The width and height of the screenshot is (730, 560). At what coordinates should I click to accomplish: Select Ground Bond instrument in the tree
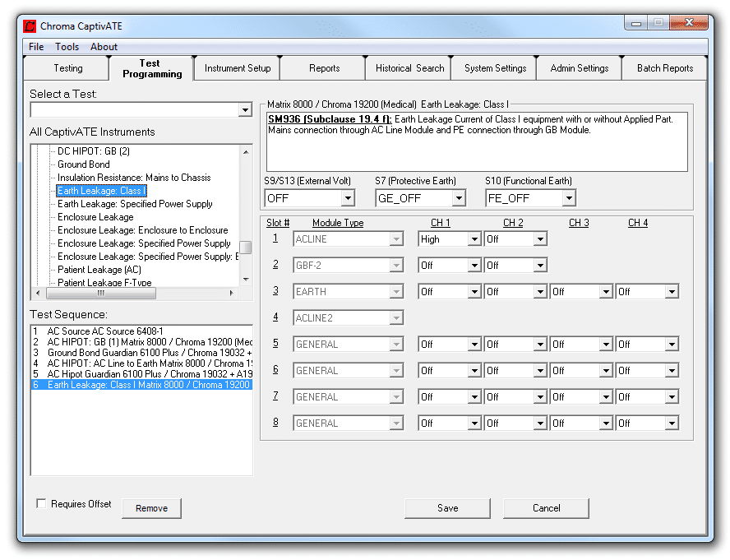(83, 164)
